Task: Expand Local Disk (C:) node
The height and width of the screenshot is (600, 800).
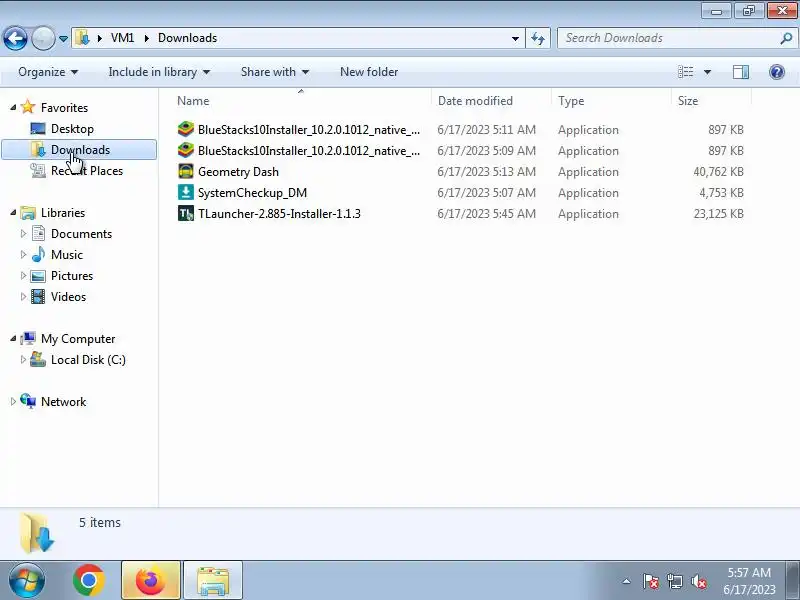Action: point(23,360)
